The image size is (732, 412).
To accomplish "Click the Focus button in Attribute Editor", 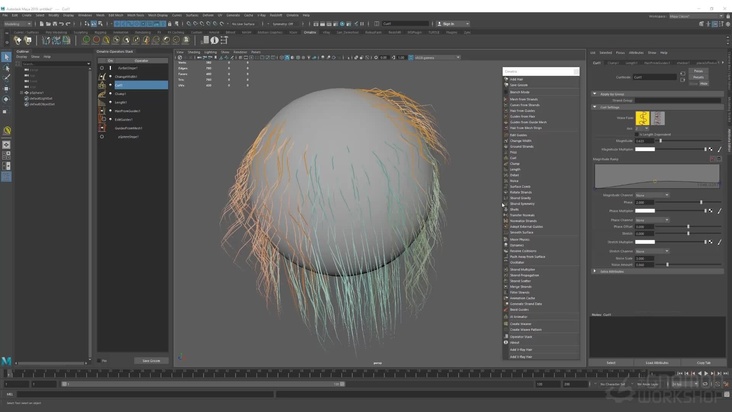I will click(698, 71).
